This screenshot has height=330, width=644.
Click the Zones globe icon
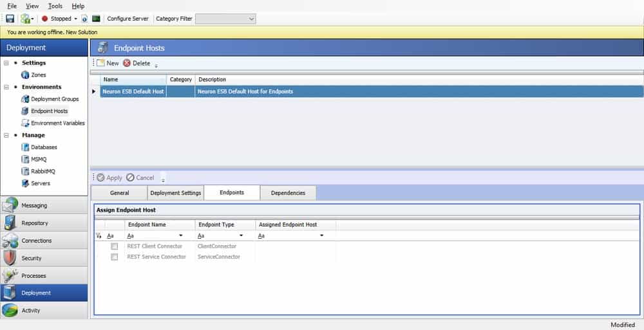[25, 75]
